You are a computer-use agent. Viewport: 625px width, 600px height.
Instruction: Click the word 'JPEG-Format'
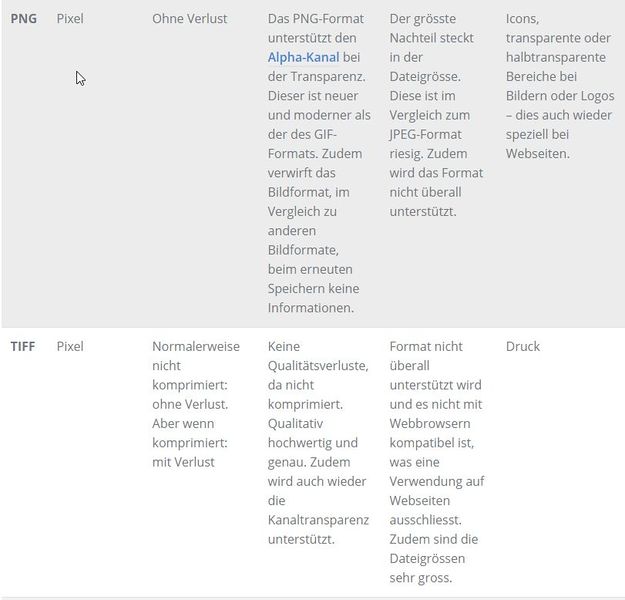click(430, 134)
